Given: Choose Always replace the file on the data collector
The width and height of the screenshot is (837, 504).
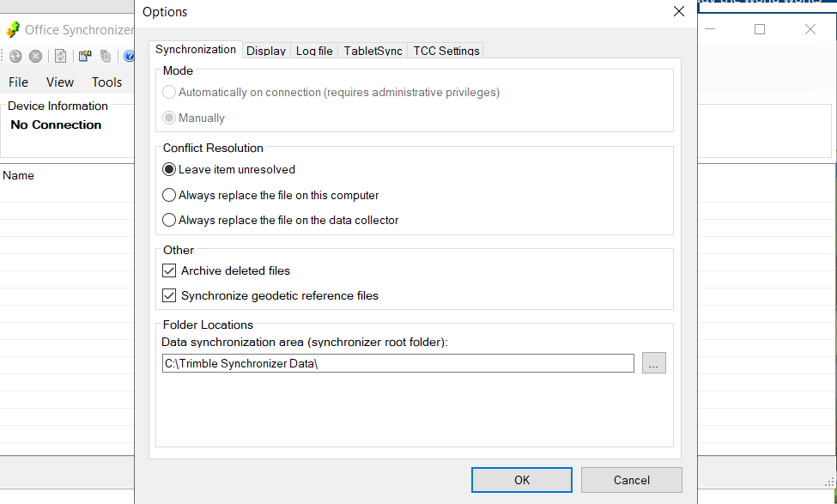Looking at the screenshot, I should pos(169,220).
